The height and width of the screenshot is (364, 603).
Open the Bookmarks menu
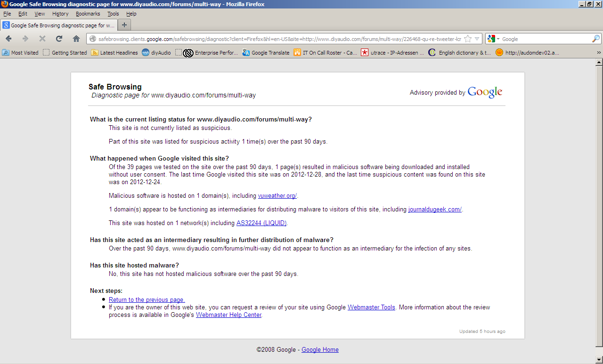point(88,14)
